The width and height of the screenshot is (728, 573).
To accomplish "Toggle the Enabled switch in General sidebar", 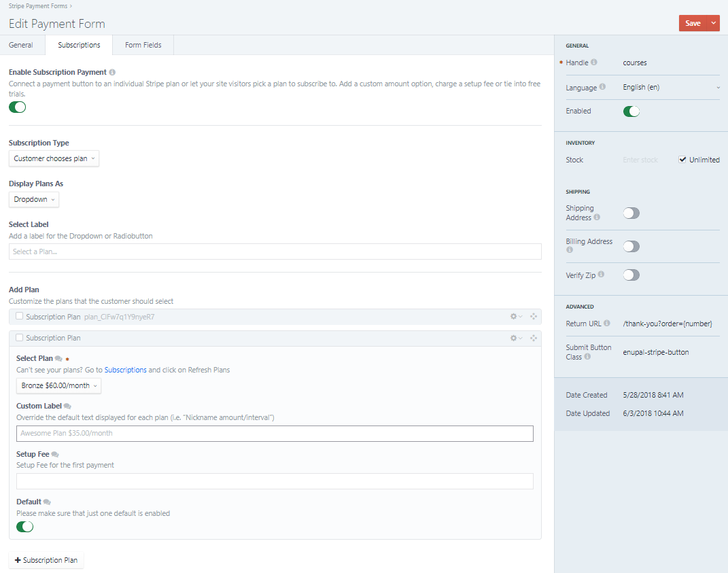I will pyautogui.click(x=631, y=111).
